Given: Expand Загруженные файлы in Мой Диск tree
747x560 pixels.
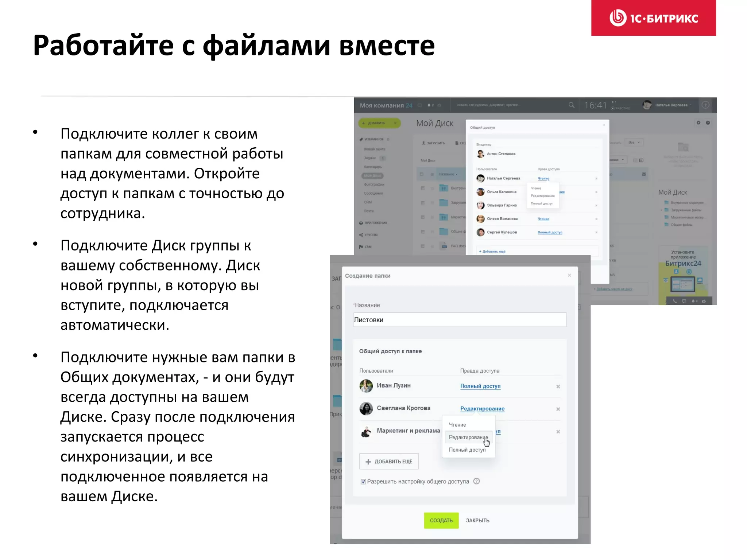Looking at the screenshot, I should point(661,210).
